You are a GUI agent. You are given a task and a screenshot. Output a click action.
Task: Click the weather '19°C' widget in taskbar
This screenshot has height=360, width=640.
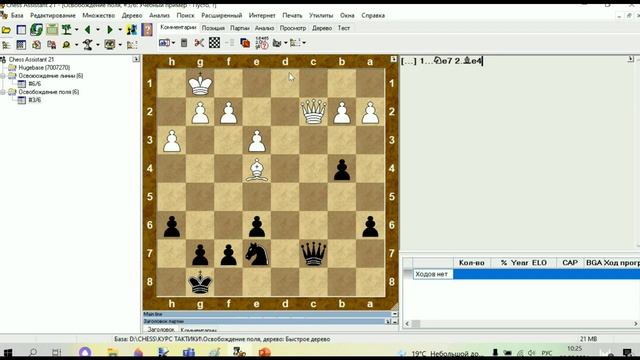(439, 353)
